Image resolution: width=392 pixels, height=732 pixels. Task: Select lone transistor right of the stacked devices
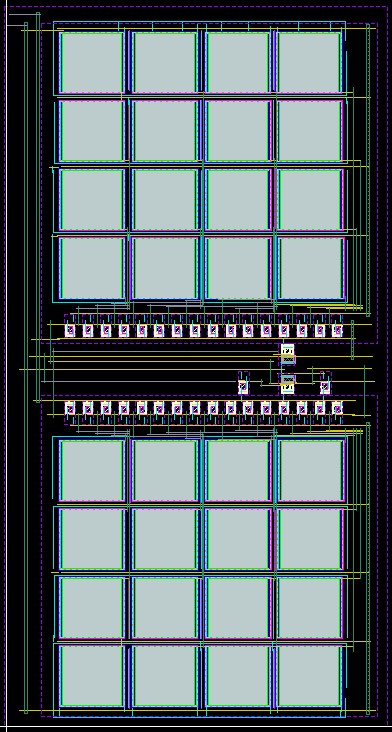coord(325,386)
